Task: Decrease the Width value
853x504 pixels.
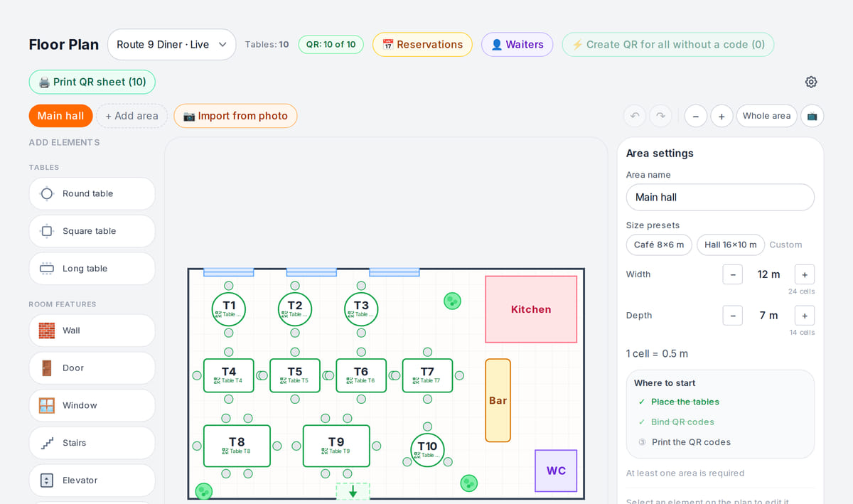Action: click(x=733, y=274)
